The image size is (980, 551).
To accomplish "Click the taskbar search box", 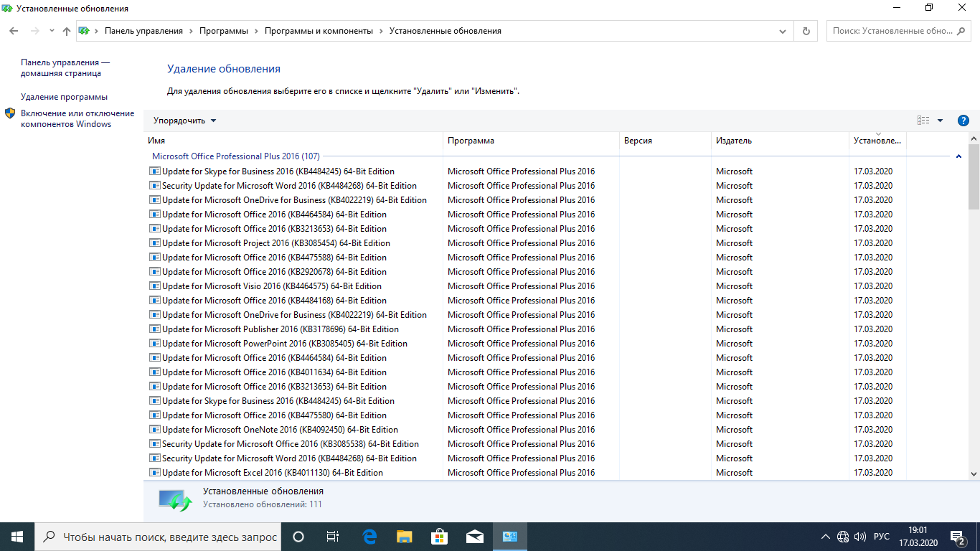I will tap(158, 537).
